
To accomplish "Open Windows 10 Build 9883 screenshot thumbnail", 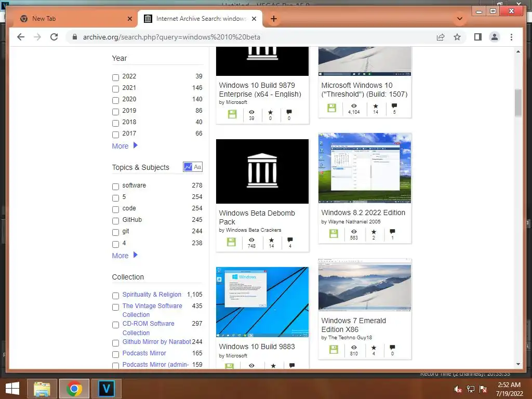I will pos(262,302).
